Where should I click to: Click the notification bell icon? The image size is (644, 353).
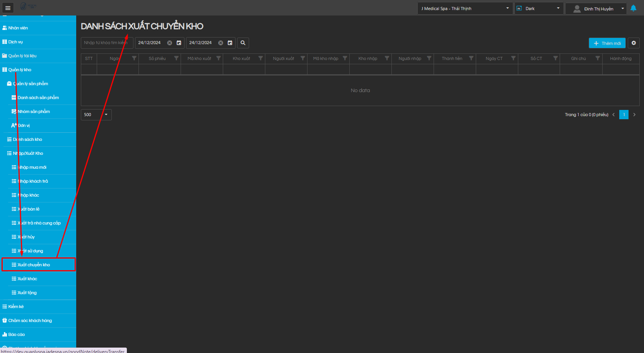tap(633, 8)
